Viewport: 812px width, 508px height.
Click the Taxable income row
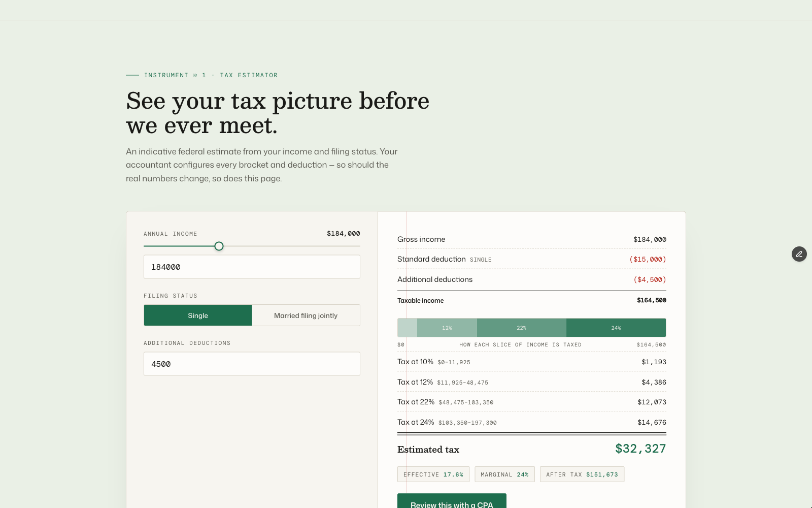pyautogui.click(x=532, y=300)
